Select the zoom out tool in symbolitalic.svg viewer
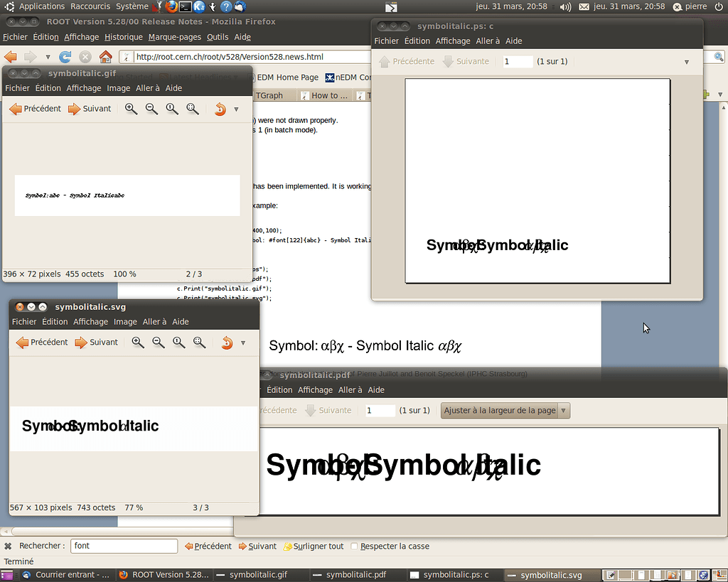728x582 pixels. pyautogui.click(x=157, y=342)
